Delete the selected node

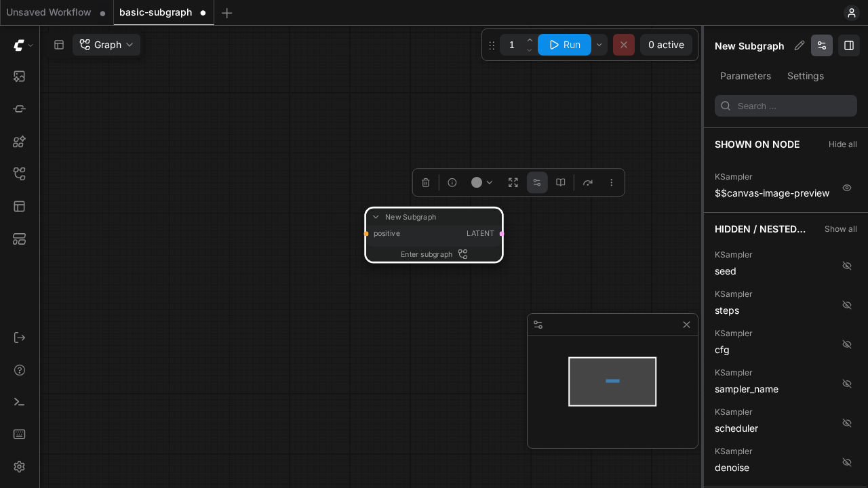coord(426,182)
